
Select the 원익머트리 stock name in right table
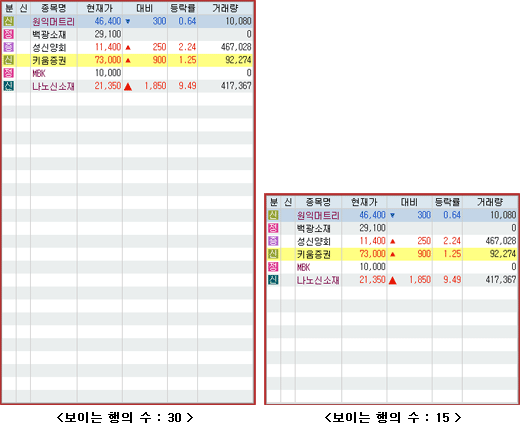point(318,215)
